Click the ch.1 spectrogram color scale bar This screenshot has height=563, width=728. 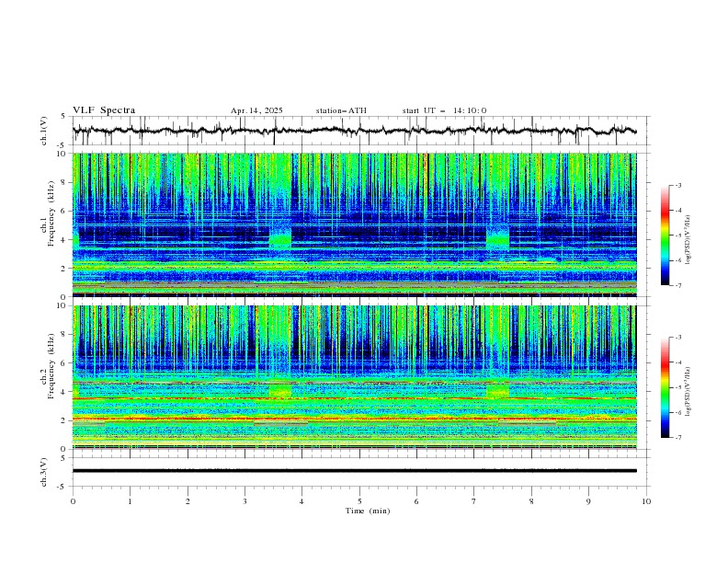point(665,235)
